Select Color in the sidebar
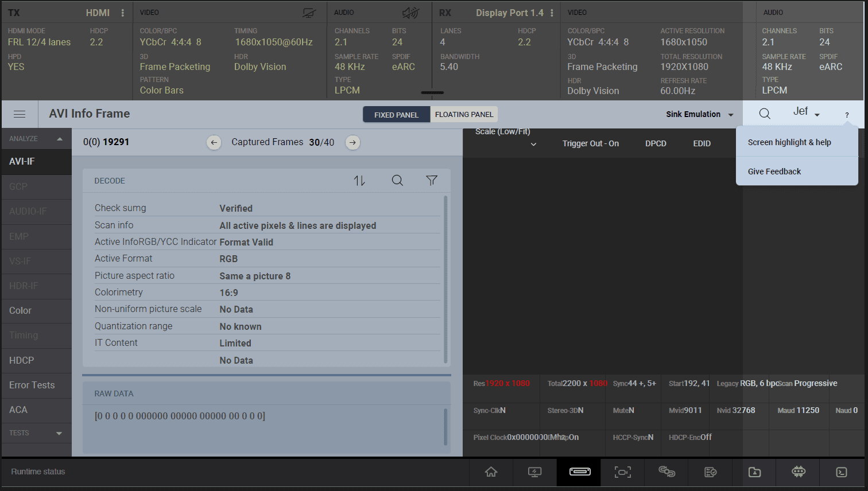 (36, 310)
